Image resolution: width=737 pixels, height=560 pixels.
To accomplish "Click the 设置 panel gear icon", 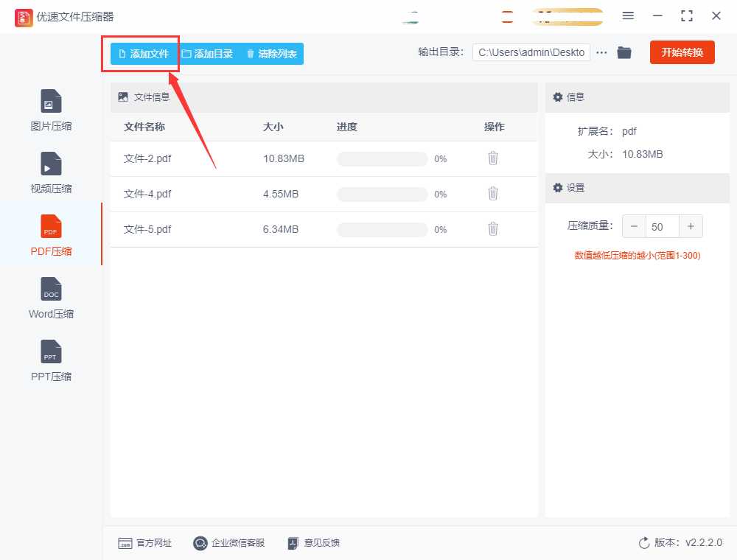I will 558,188.
